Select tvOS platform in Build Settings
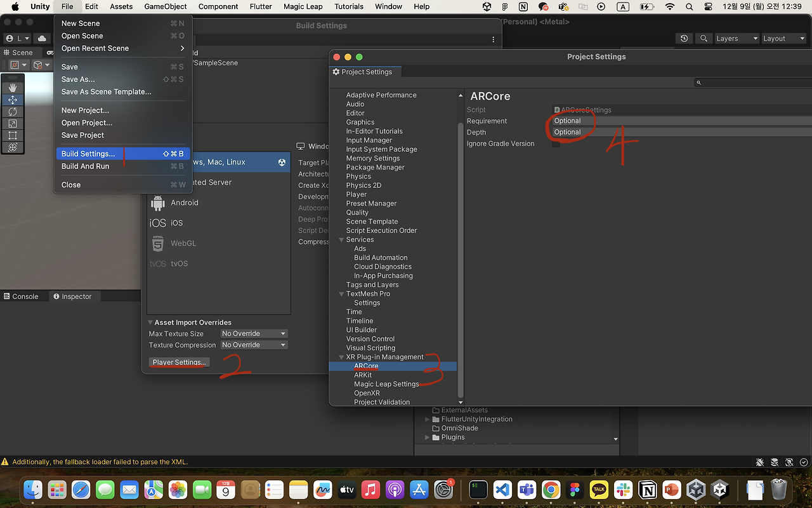This screenshot has height=508, width=812. coord(219,264)
